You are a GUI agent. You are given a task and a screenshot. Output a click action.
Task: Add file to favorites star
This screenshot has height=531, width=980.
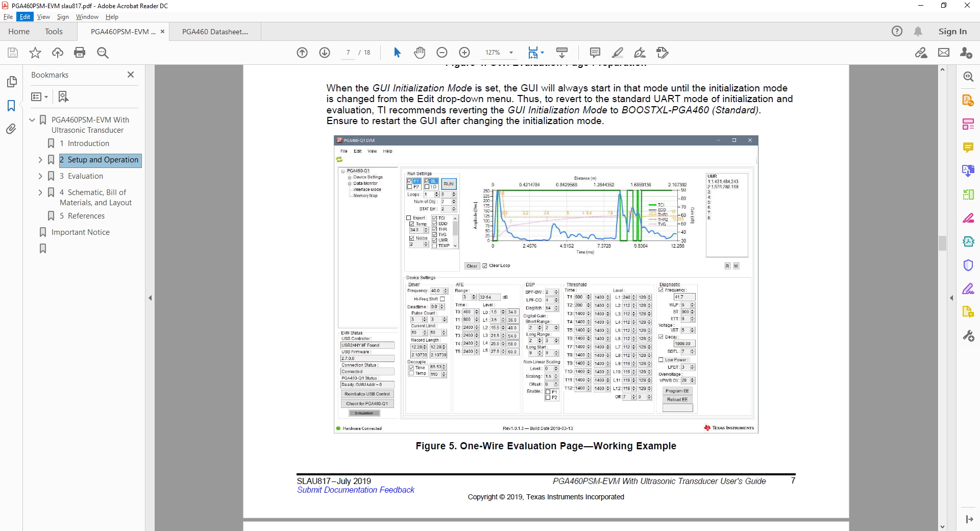35,53
